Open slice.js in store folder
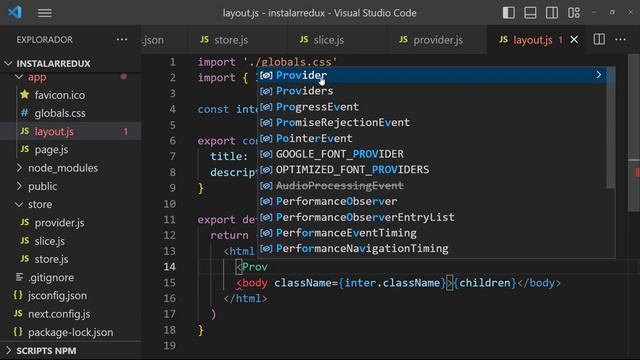The height and width of the screenshot is (360, 640). click(49, 241)
